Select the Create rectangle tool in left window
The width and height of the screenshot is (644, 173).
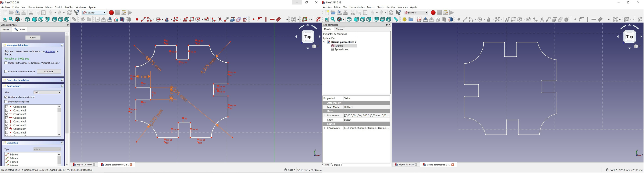pos(192,19)
